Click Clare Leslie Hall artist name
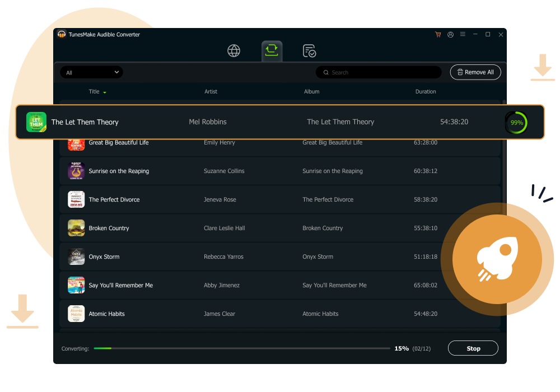This screenshot has height=392, width=560. [225, 228]
